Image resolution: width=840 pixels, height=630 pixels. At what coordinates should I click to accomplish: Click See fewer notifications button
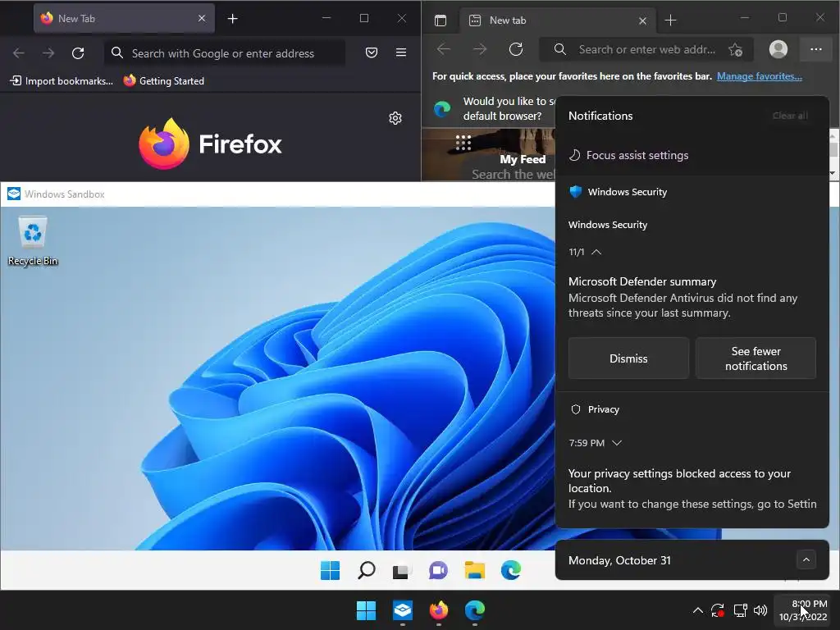point(756,358)
